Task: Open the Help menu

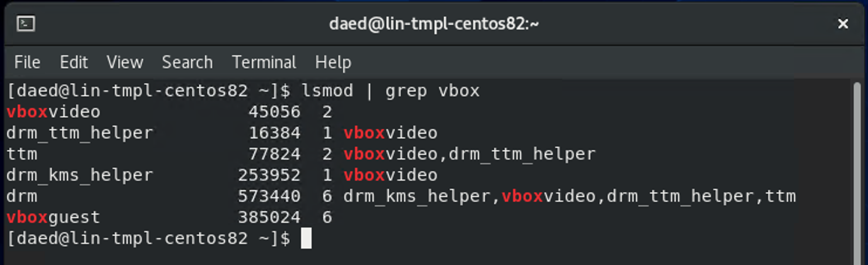Action: click(333, 62)
